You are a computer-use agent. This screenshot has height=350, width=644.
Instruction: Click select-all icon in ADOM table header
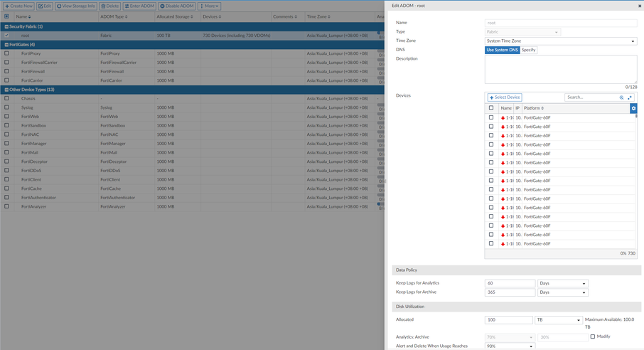pyautogui.click(x=6, y=16)
